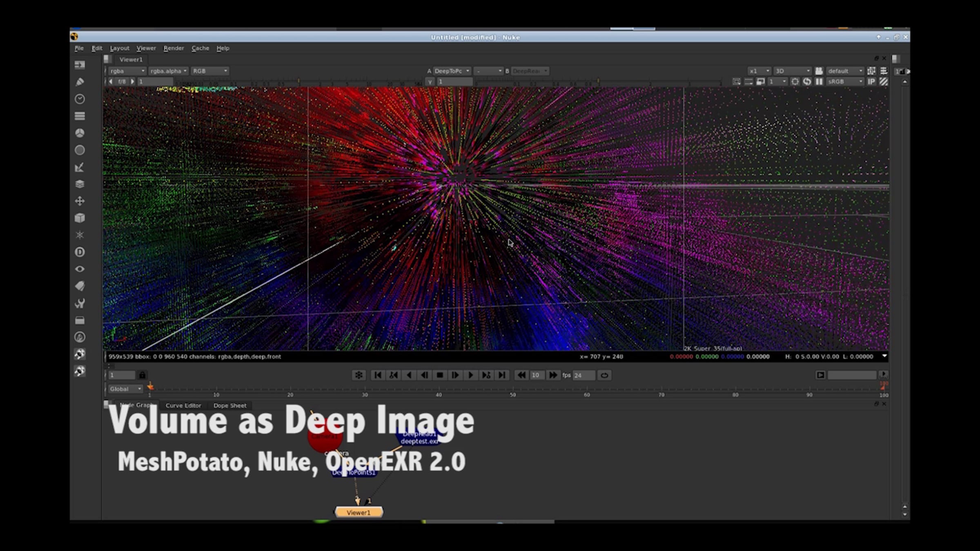
Task: Stop playback
Action: tap(440, 375)
